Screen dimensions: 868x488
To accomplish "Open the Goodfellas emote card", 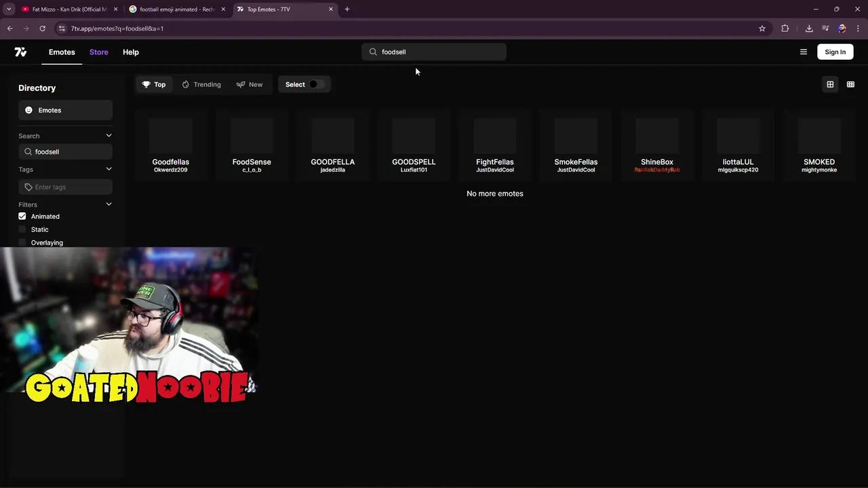I will click(x=171, y=145).
